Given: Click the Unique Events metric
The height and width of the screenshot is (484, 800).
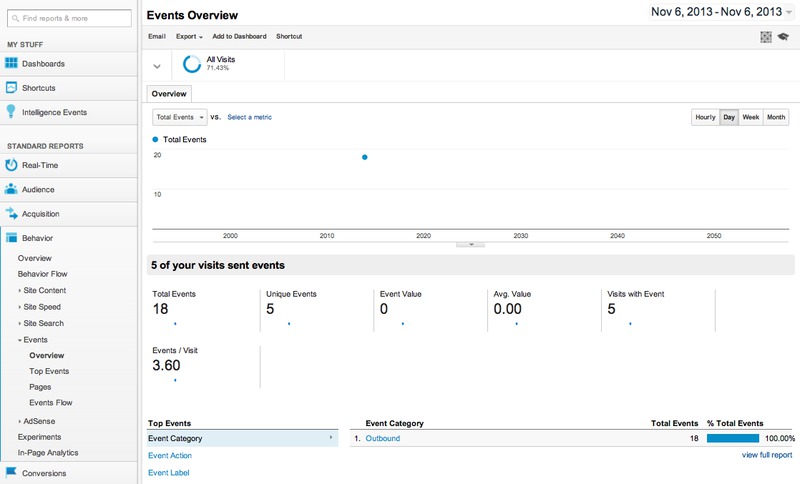Looking at the screenshot, I should tap(291, 294).
